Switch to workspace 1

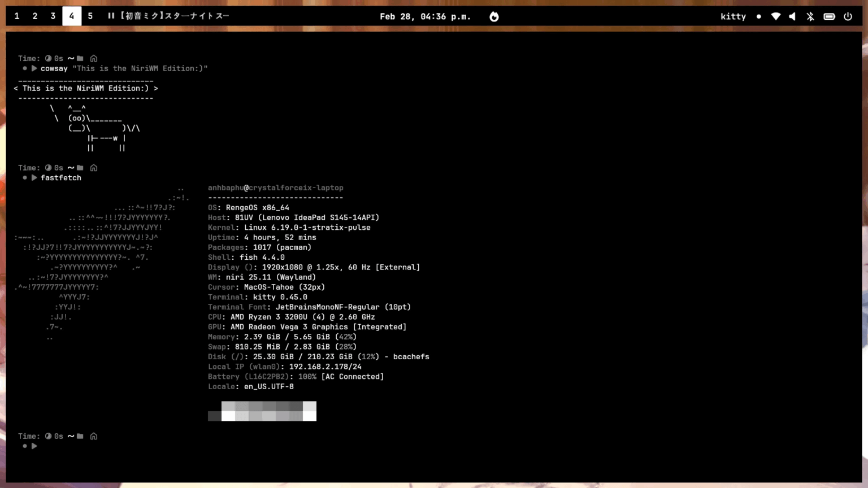(x=17, y=16)
